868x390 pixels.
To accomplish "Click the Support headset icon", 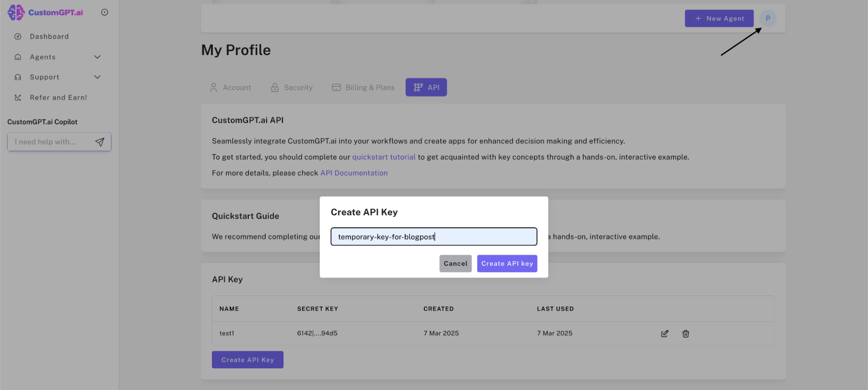I will point(18,77).
